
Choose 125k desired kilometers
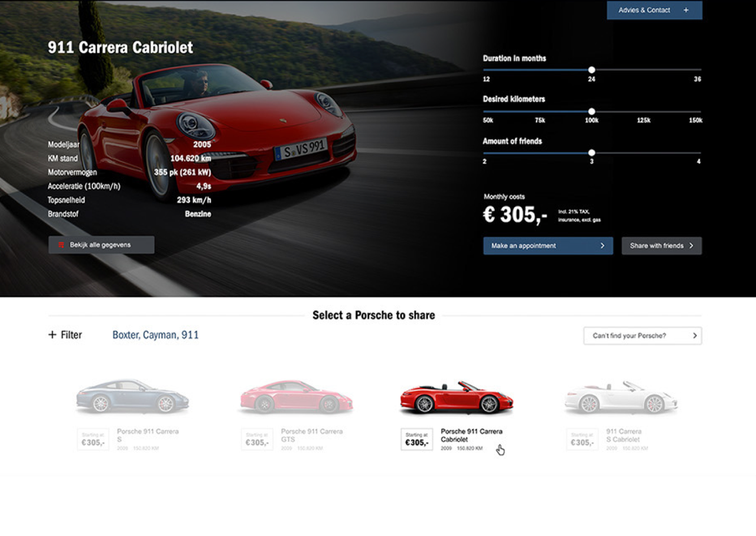643,121
